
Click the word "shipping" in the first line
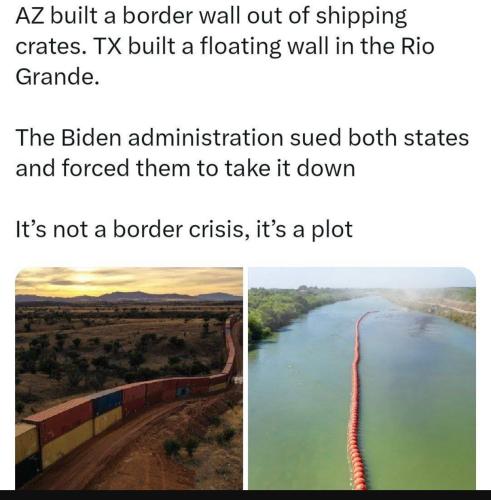(361, 16)
